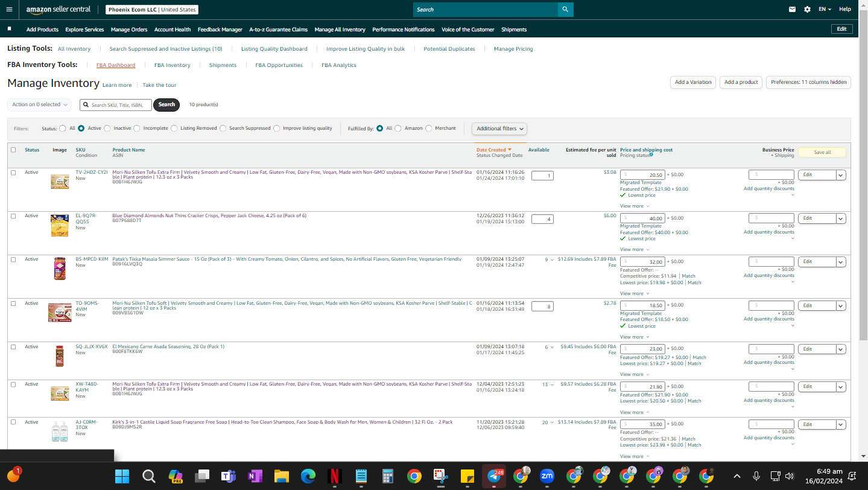Open Snipping Tool from taskbar
The width and height of the screenshot is (868, 490).
(x=440, y=476)
